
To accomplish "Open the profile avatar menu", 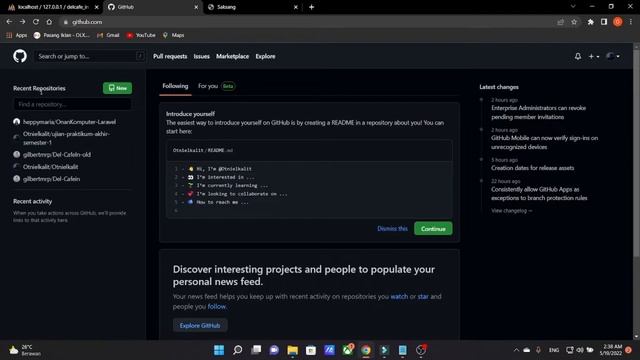I will [613, 56].
